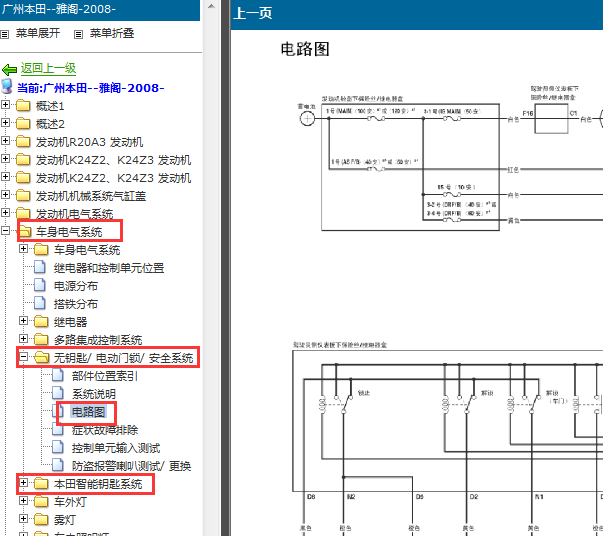Image resolution: width=603 pixels, height=536 pixels.
Task: Open the 控制单元输入测试 page
Action: click(116, 448)
